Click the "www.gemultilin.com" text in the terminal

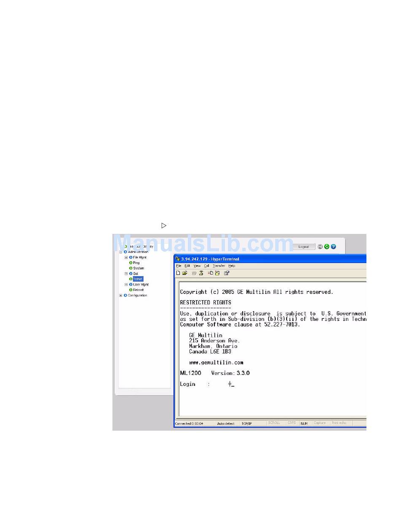click(x=216, y=363)
